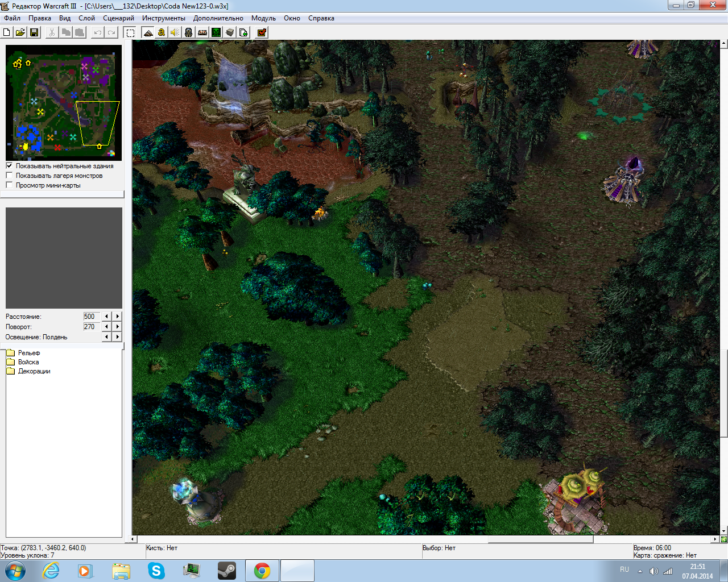Click the viewport scrollbar right arrow
Screen dimensions: 728x582
coord(715,539)
